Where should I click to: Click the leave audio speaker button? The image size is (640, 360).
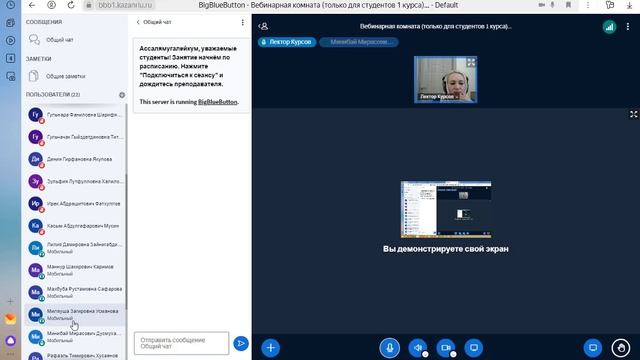[x=417, y=348]
